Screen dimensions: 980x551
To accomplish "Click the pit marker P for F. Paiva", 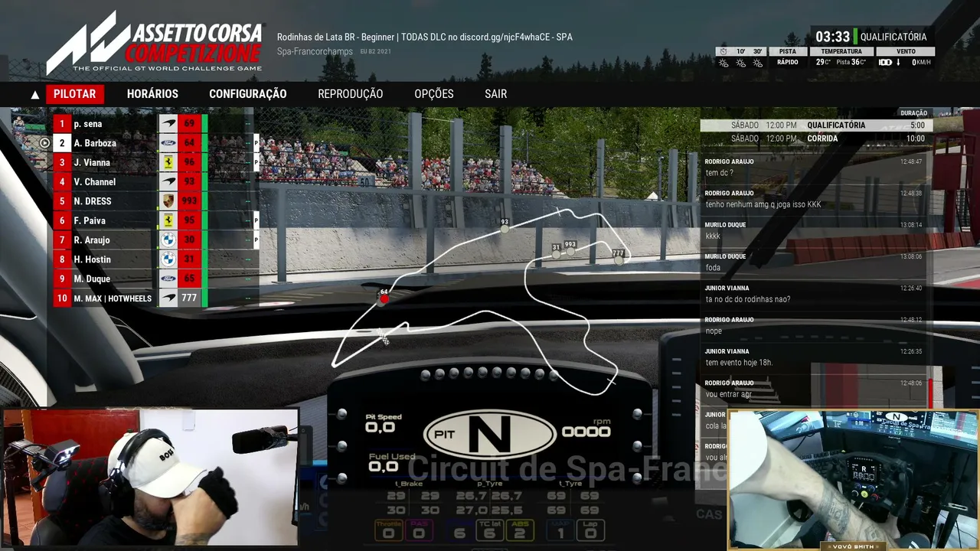I will tap(256, 220).
